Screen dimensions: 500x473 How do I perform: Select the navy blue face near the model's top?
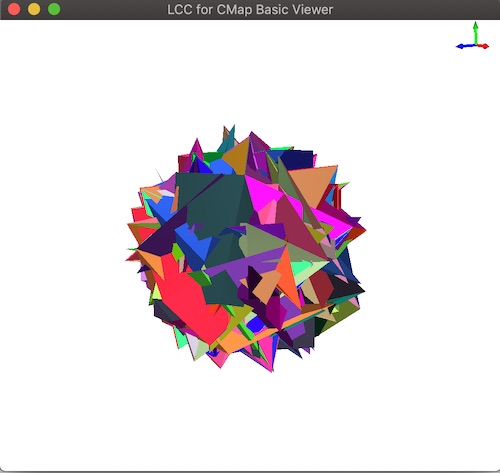pyautogui.click(x=298, y=159)
